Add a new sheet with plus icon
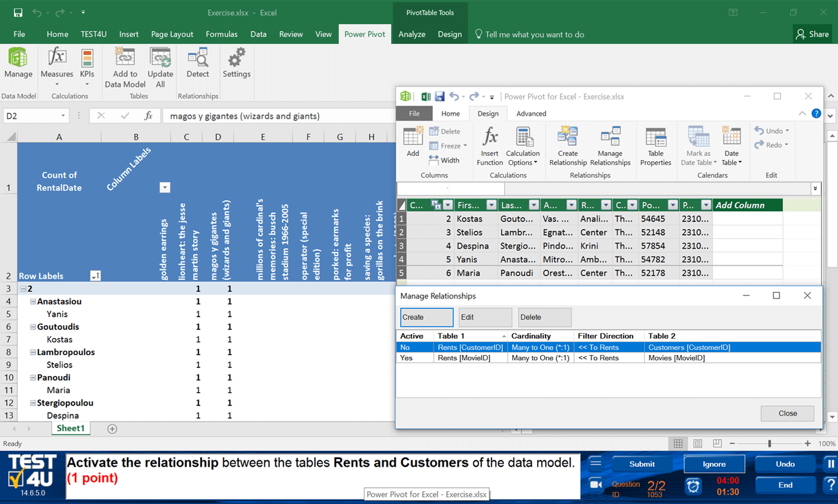The width and height of the screenshot is (838, 504). 112,429
